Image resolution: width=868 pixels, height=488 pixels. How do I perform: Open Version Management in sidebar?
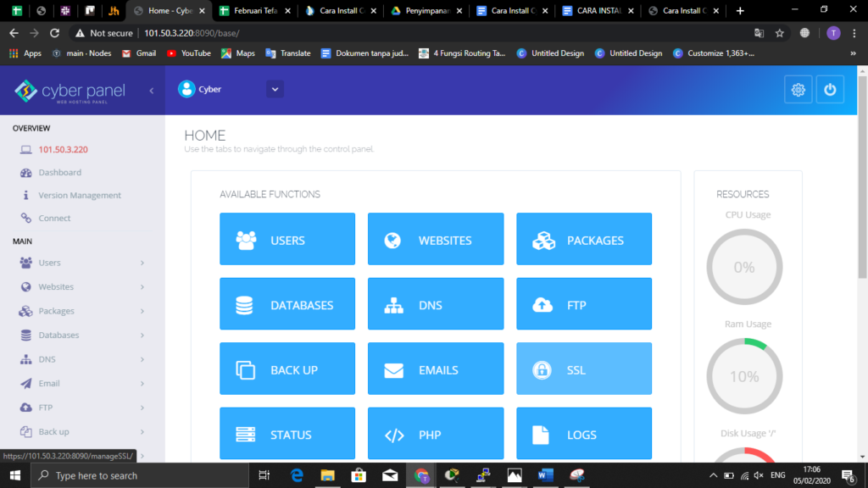click(80, 196)
